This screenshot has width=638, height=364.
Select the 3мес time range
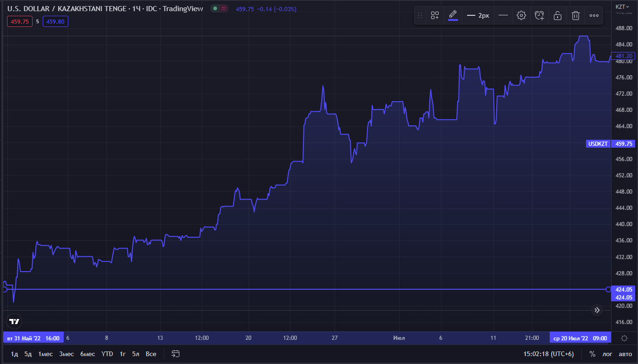[66, 354]
